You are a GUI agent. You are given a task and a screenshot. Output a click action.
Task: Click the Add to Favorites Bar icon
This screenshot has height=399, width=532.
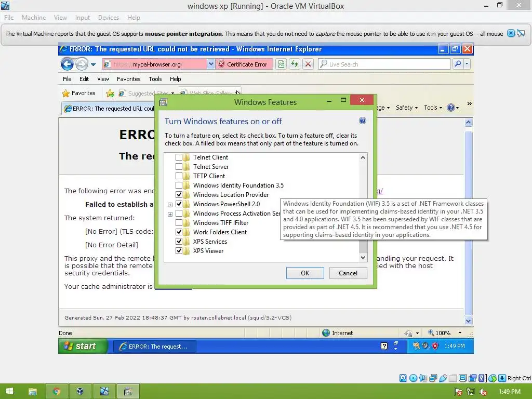pos(110,93)
